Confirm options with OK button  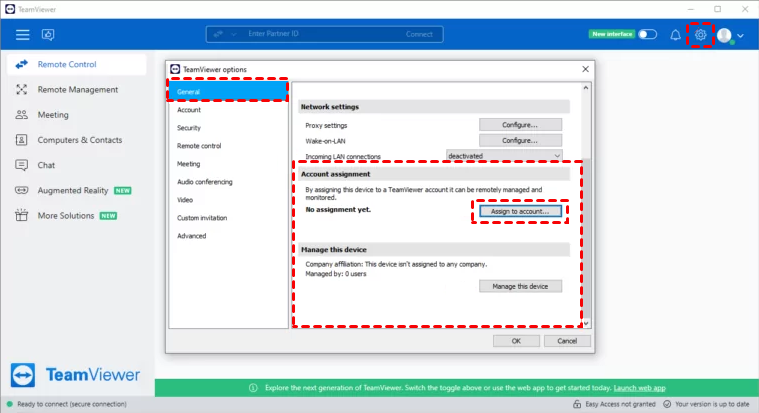(516, 341)
